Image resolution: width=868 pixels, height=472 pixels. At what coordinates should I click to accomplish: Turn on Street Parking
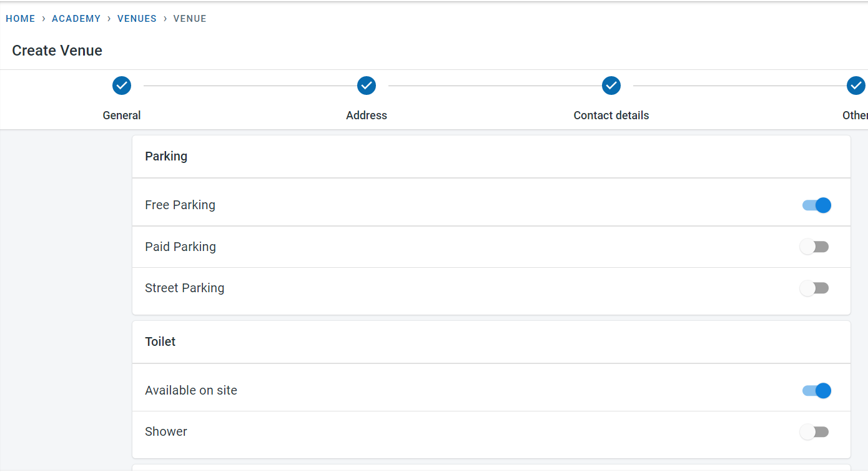[x=814, y=288]
